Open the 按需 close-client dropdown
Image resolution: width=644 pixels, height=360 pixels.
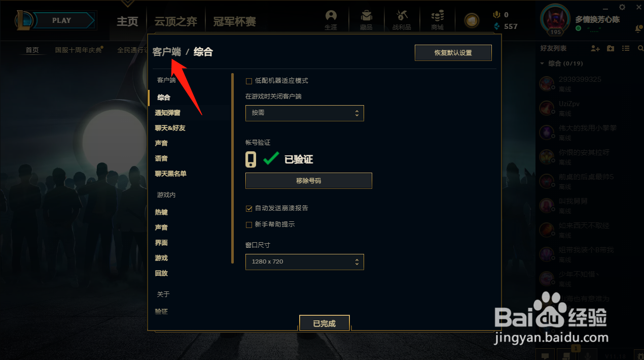pos(305,113)
